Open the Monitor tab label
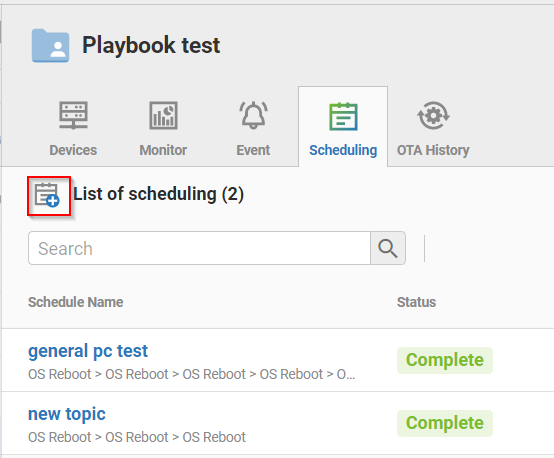 tap(163, 150)
